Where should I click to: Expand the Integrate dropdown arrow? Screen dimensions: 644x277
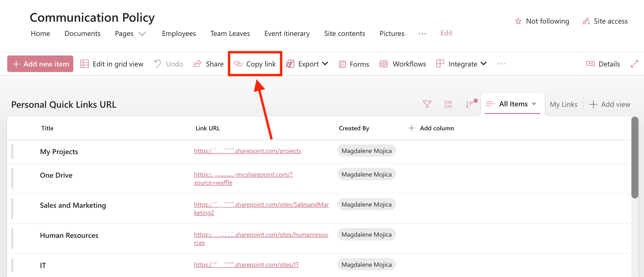(484, 64)
